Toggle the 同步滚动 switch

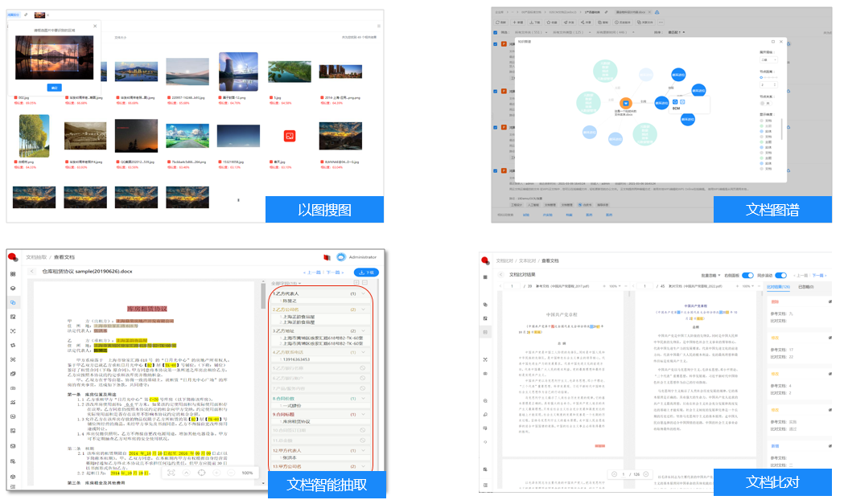point(781,276)
